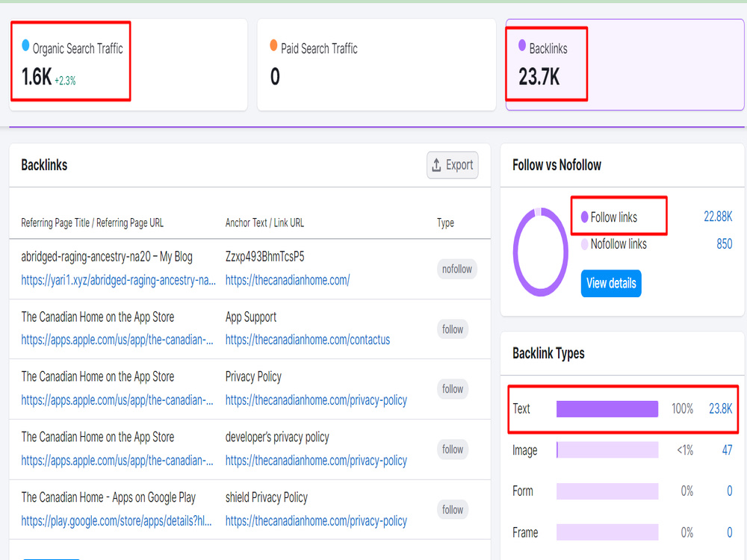This screenshot has height=560, width=747.
Task: Open the play.google.com store referring URL
Action: click(117, 521)
